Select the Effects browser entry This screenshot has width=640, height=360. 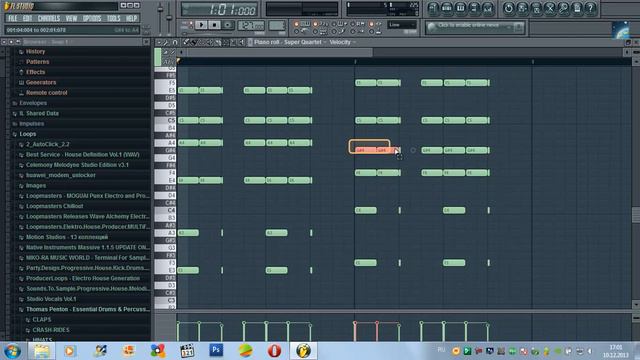(x=36, y=72)
